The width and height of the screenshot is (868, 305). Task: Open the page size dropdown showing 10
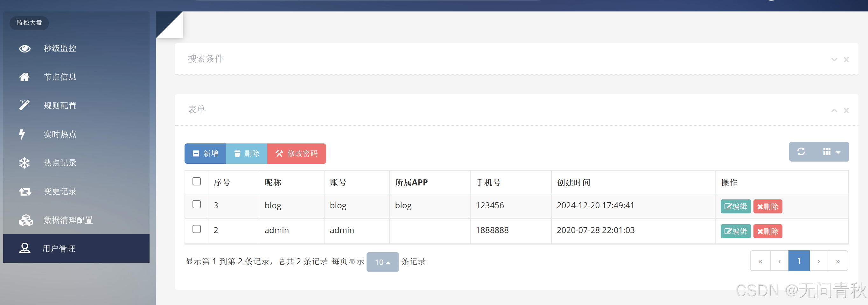pyautogui.click(x=382, y=262)
